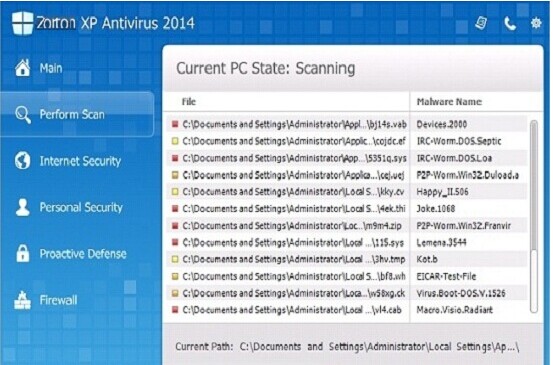Click the magnifier icon beside Perform Scan

[x=23, y=115]
